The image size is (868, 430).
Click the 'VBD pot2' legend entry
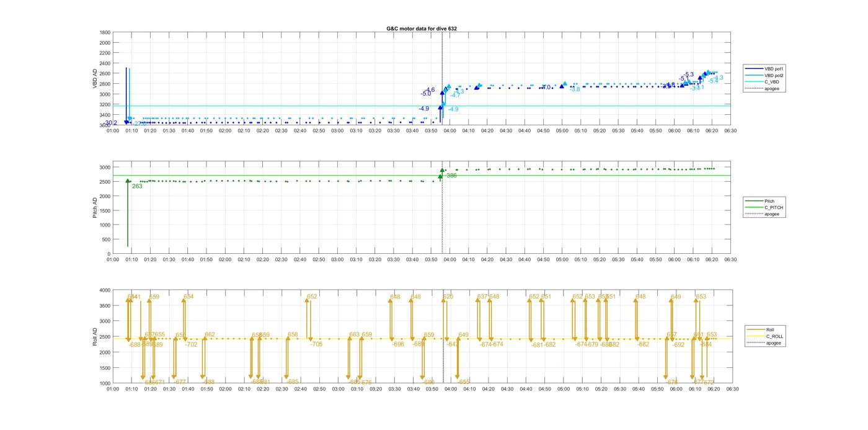(774, 75)
